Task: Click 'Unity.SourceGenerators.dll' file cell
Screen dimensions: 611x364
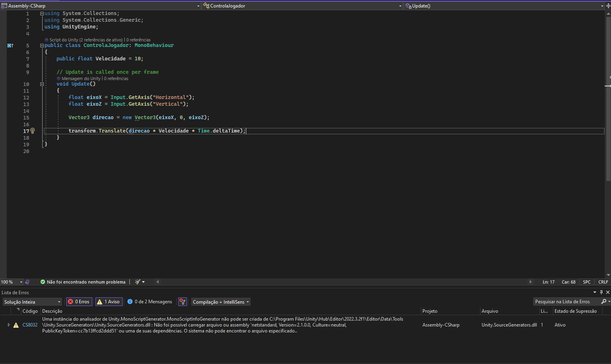Action: (509, 325)
